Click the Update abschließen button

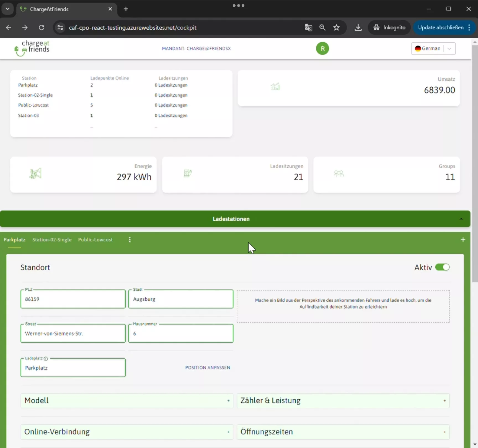click(440, 28)
